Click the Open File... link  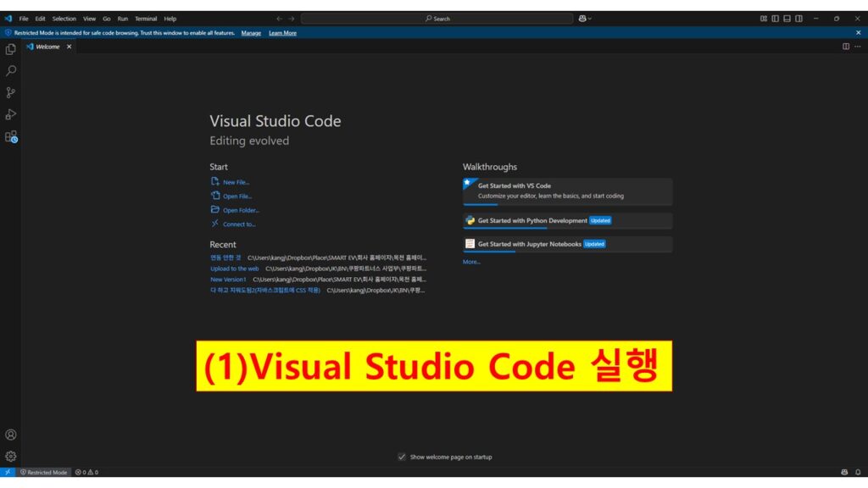click(237, 197)
